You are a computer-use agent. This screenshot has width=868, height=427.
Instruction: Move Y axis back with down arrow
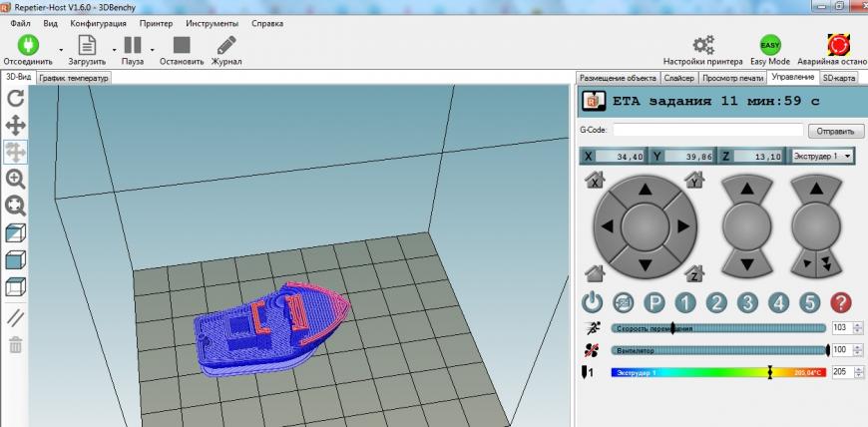coord(645,264)
